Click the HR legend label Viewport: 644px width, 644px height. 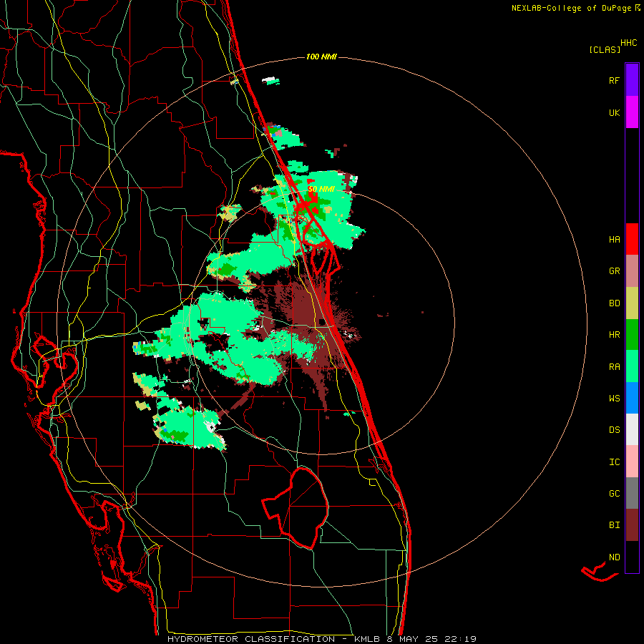(x=615, y=335)
